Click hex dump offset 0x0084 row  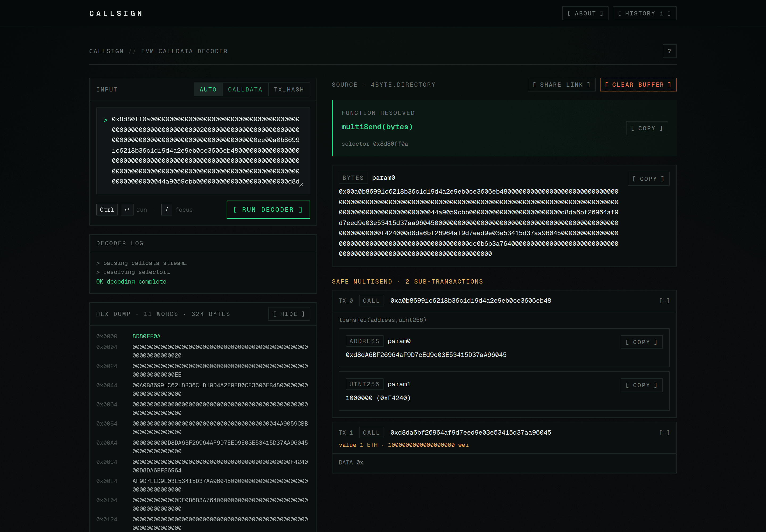[203, 428]
